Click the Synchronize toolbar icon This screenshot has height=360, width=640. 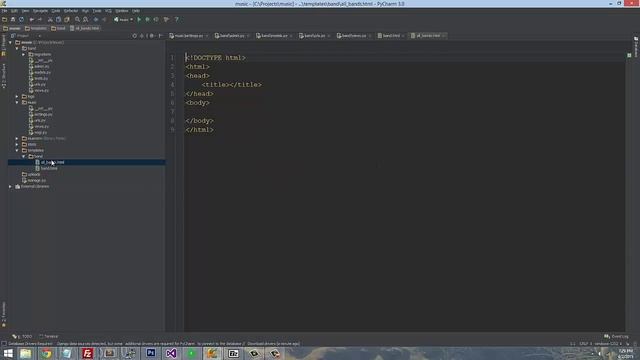click(21, 19)
